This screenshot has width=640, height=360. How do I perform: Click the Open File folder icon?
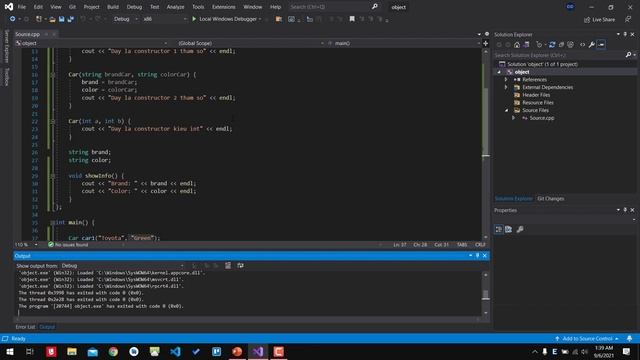52,19
